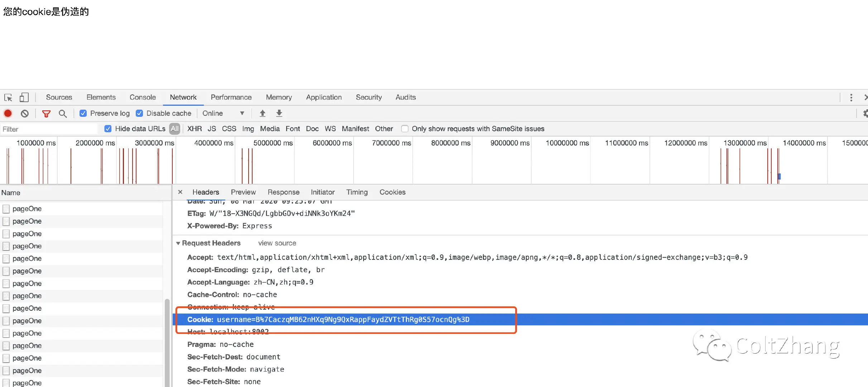Switch to the Console tab
The image size is (868, 387).
143,97
